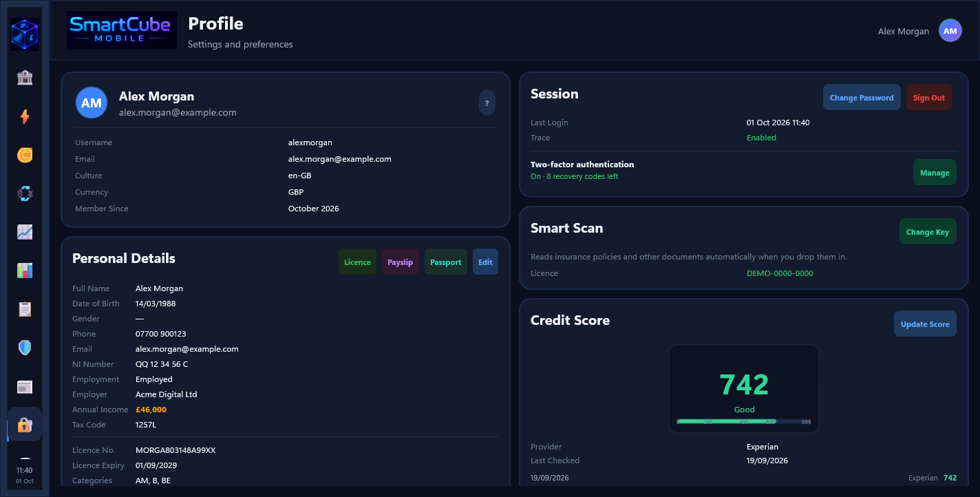Screen dimensions: 980x497
Task: Click the SmartCube Mobile header logo
Action: [121, 30]
